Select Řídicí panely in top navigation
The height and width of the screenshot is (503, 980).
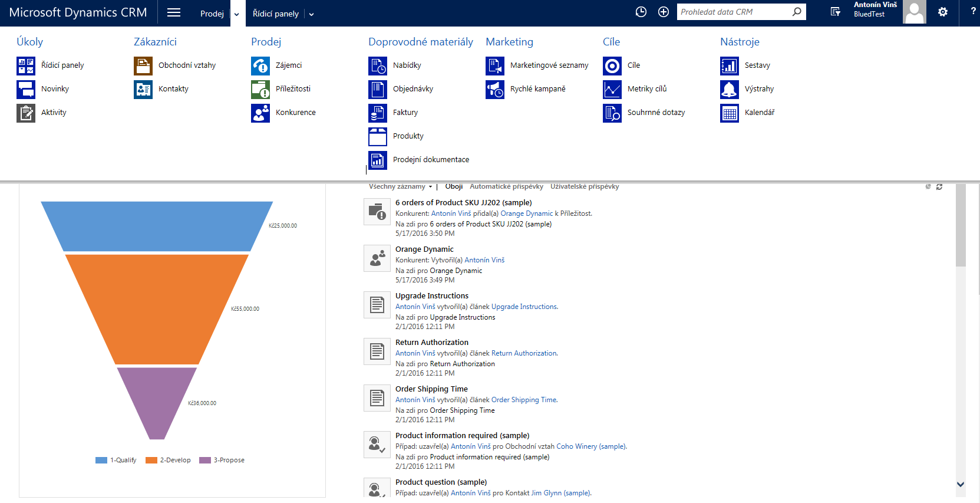click(276, 14)
